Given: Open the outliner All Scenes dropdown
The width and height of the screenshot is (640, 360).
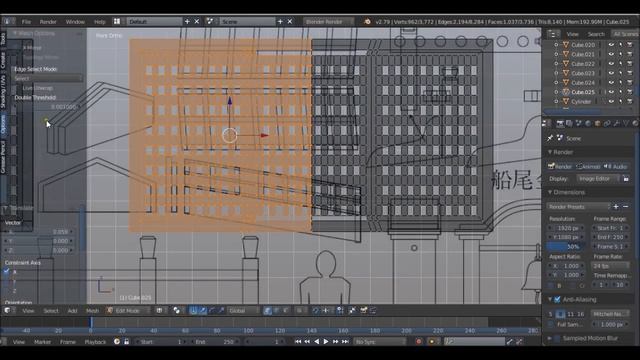Looking at the screenshot, I should point(625,34).
